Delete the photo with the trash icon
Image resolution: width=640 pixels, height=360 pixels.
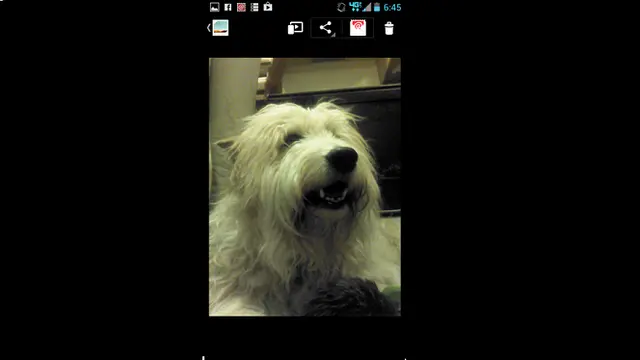click(x=389, y=28)
